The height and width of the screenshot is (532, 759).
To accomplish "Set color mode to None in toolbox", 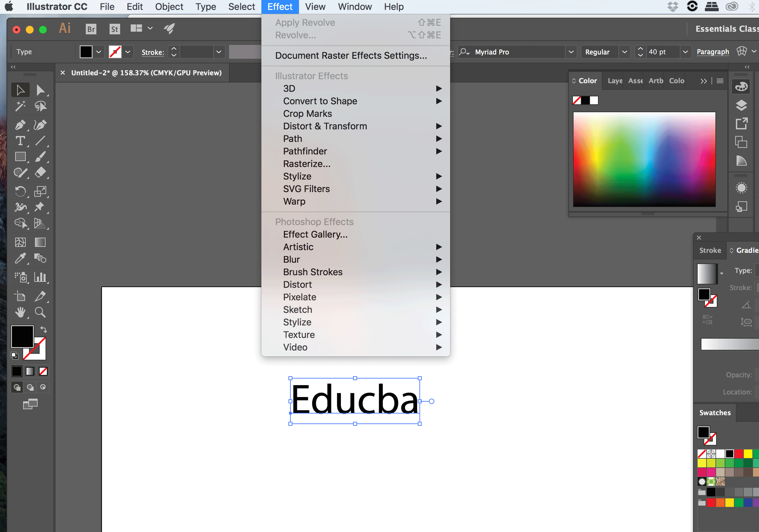I will point(43,371).
